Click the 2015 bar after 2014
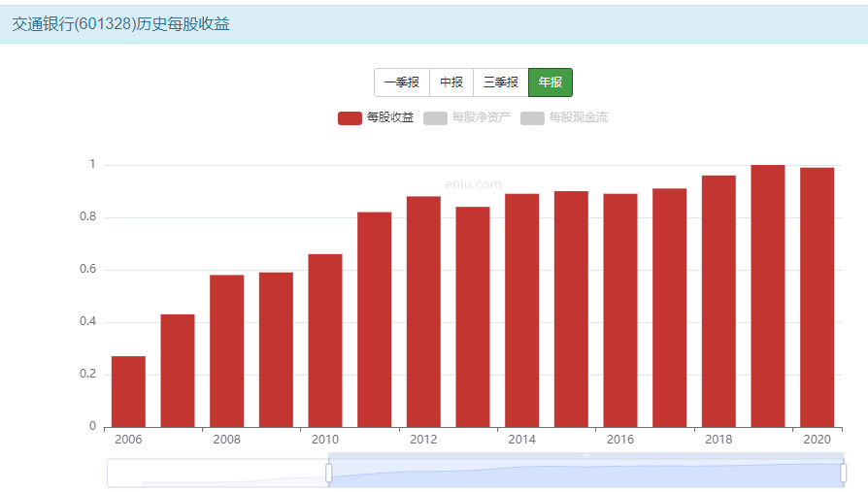868x492 pixels. [x=571, y=309]
